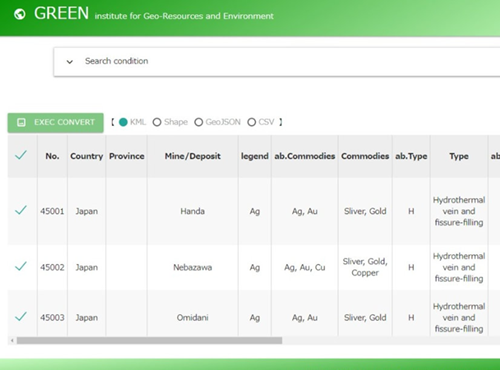Click the Mine/Deposit column header

click(x=193, y=156)
